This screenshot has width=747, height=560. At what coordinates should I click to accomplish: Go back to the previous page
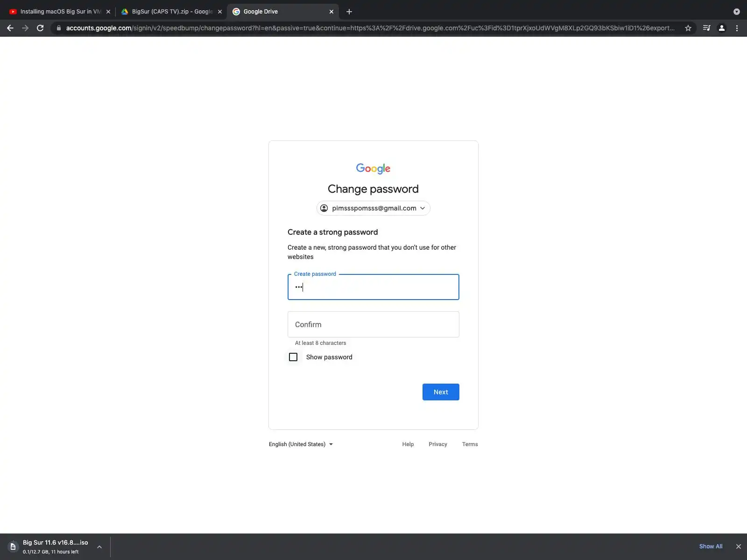10,28
